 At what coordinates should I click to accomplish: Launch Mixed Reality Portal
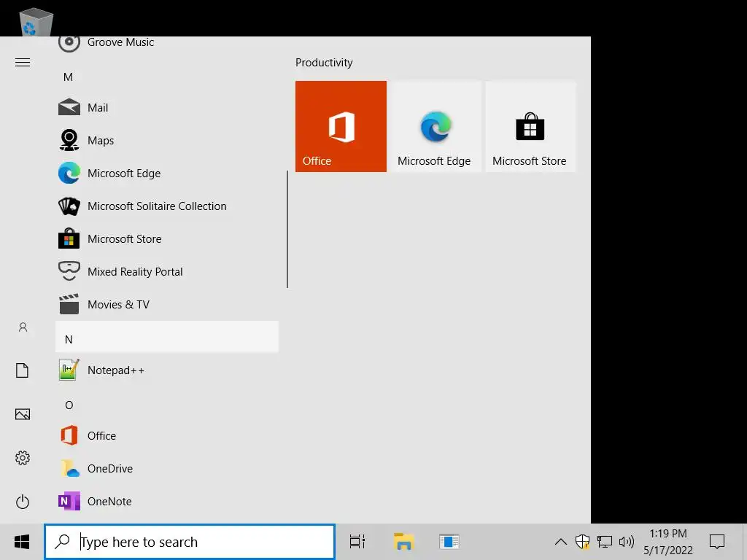pyautogui.click(x=167, y=272)
